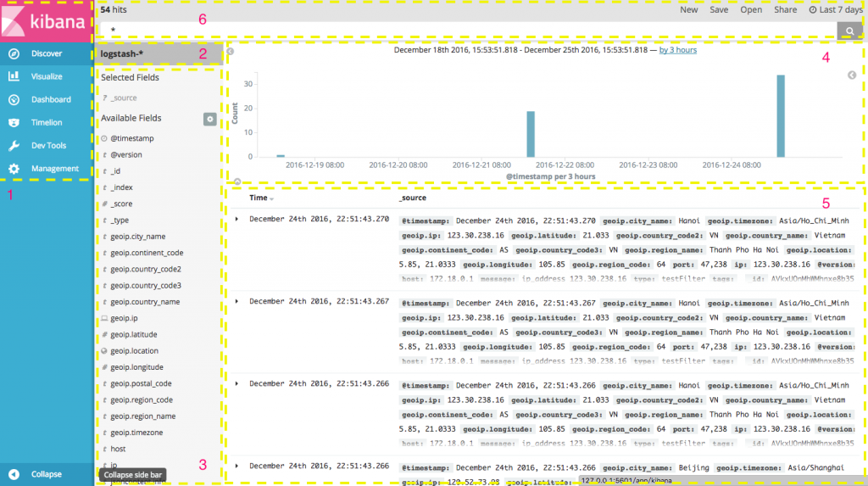
Task: Open the Management gear icon
Action: 14,169
